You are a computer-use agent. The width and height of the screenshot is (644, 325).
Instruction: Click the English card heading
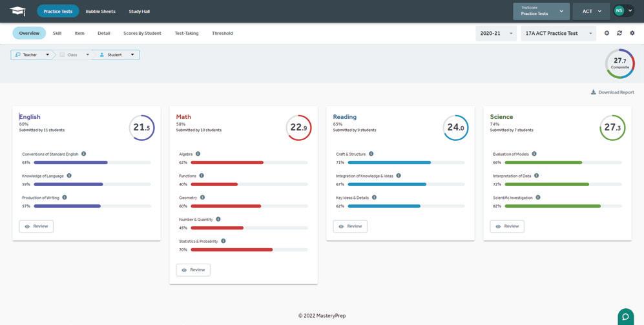pyautogui.click(x=30, y=117)
